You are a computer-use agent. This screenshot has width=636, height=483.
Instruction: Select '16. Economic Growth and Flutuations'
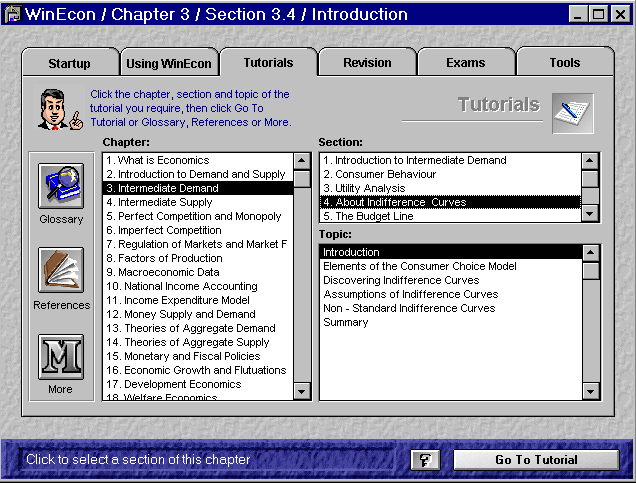tap(198, 370)
